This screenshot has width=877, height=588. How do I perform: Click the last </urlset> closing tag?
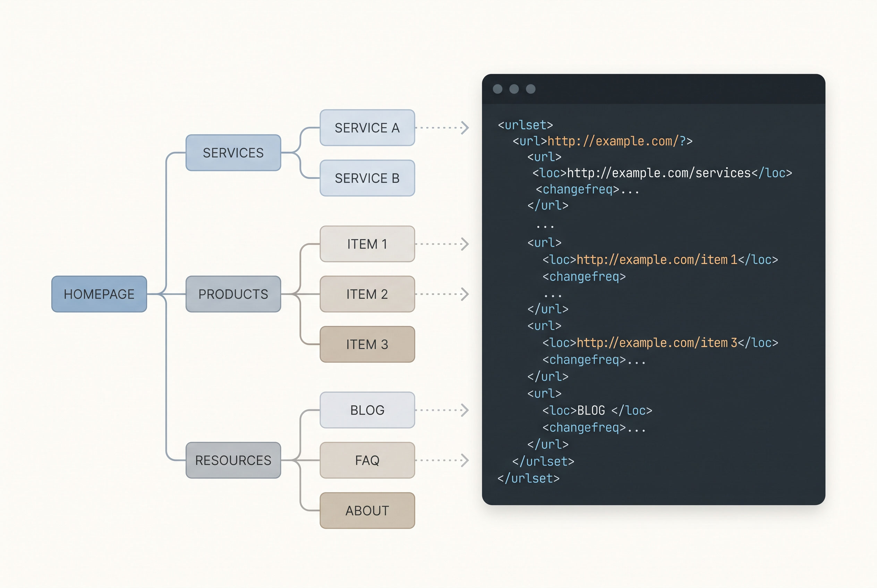pyautogui.click(x=528, y=478)
